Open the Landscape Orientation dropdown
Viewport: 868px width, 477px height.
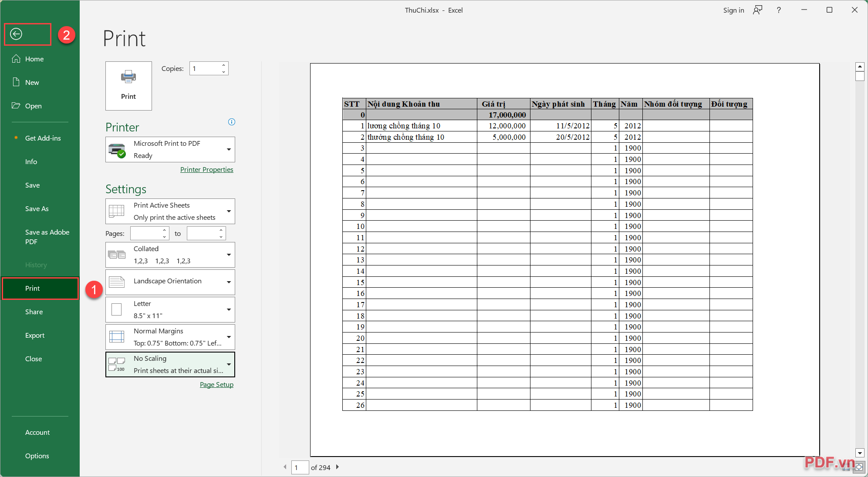[x=170, y=282]
